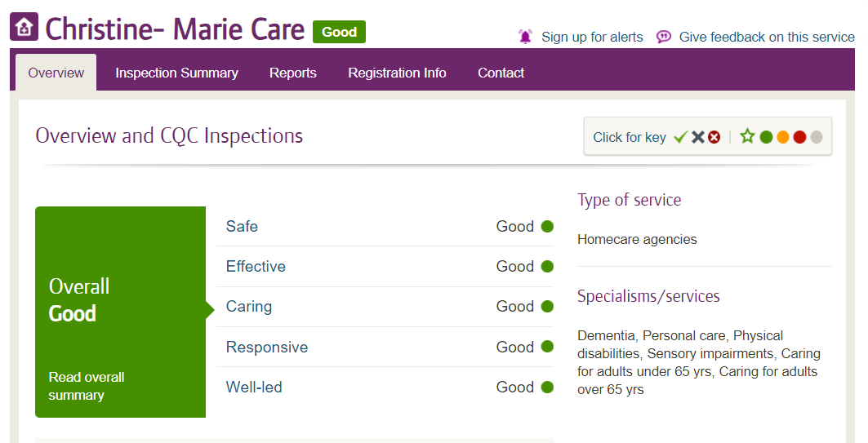The height and width of the screenshot is (443, 868).
Task: Click the Dementia, Personal care specialisms paragraph
Action: [699, 362]
